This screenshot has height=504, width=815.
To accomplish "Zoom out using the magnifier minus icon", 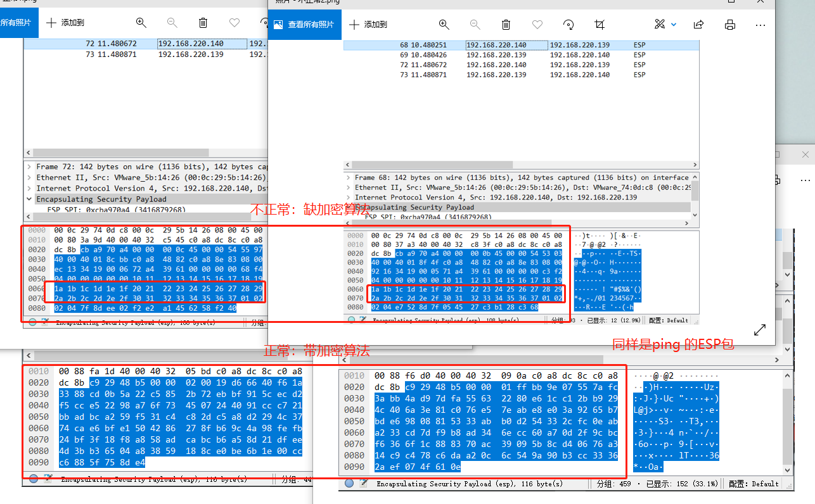I will pyautogui.click(x=475, y=25).
